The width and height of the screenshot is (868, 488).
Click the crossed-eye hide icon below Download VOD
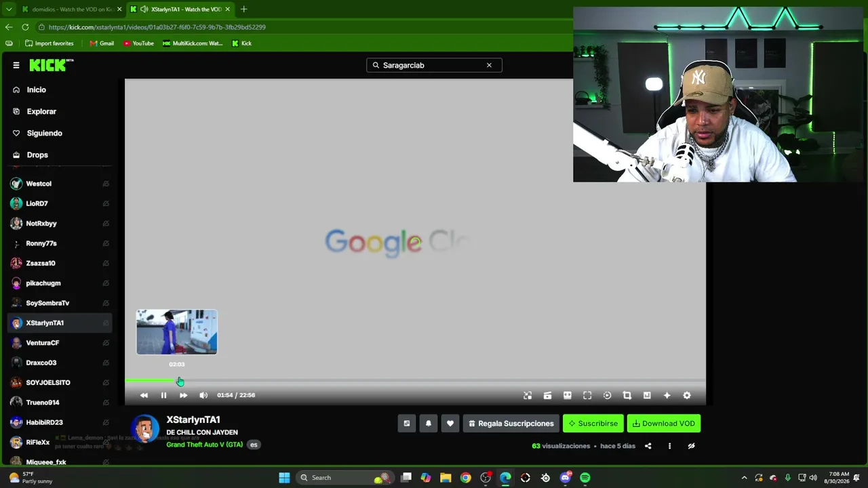[691, 446]
